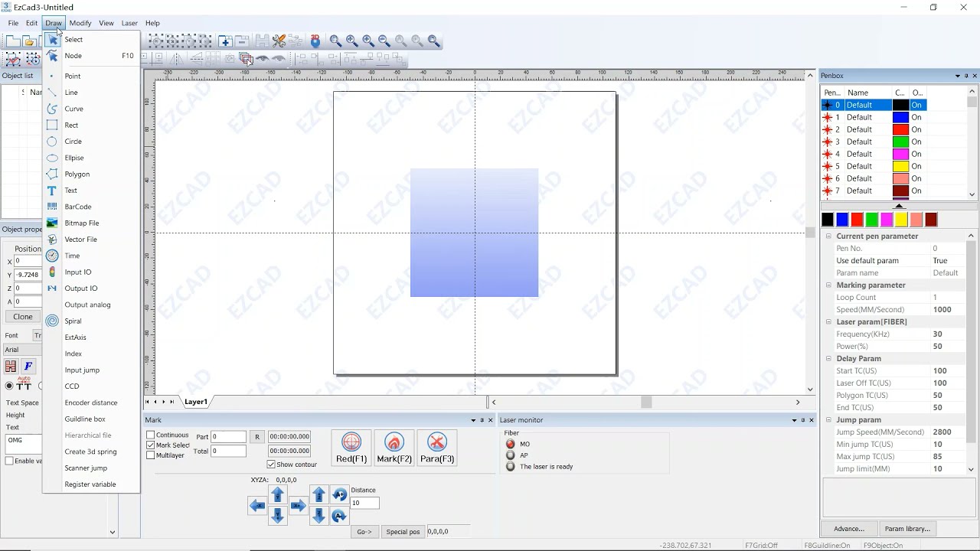This screenshot has height=551, width=980.
Task: Click the 3D toolbar icon
Action: click(x=315, y=41)
